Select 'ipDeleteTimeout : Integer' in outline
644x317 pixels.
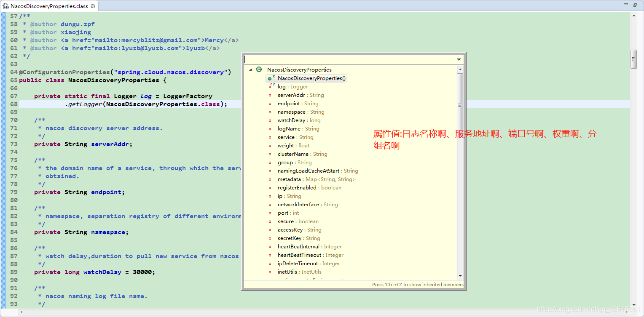(x=309, y=264)
